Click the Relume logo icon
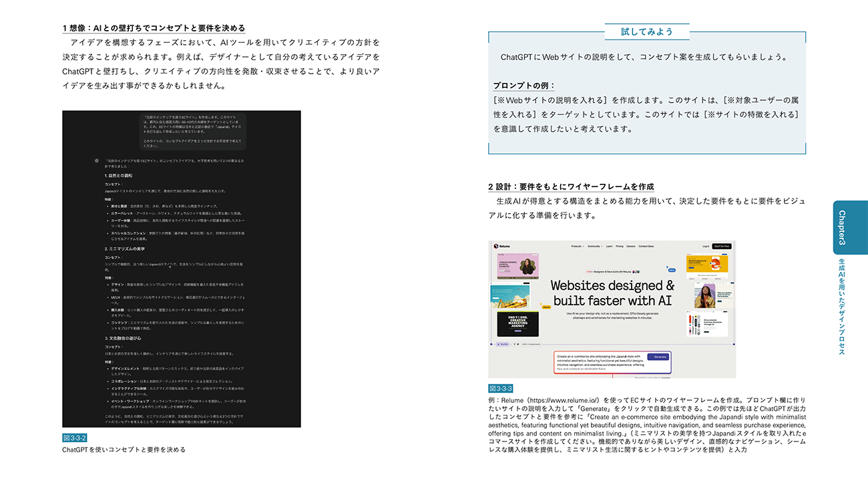Viewport: 868px width, 487px height. (x=496, y=246)
